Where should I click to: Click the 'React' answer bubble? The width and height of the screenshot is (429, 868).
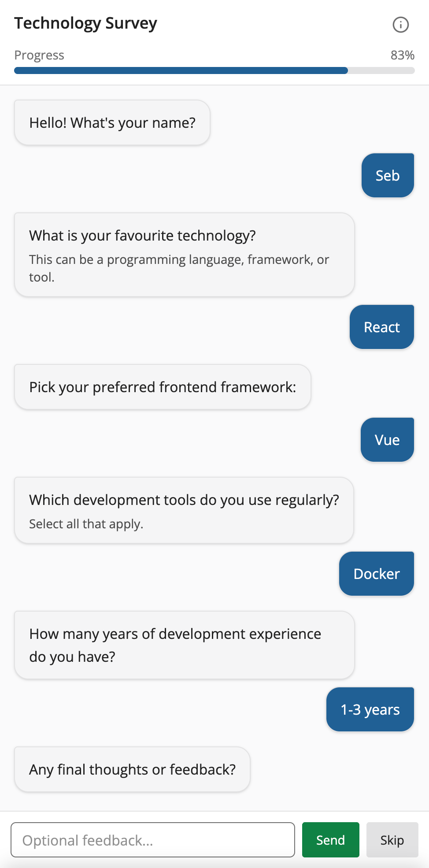381,327
